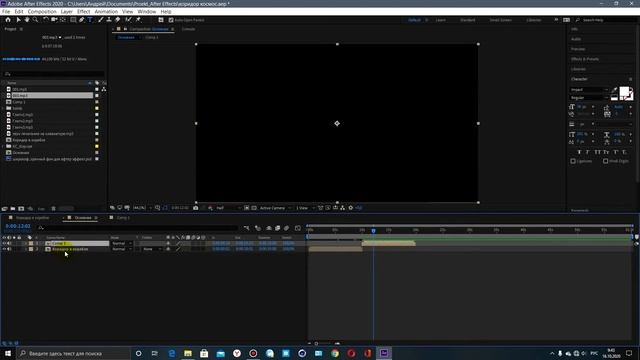The image size is (640, 360).
Task: Toggle the Hindi Digits checkbox
Action: coord(606,161)
